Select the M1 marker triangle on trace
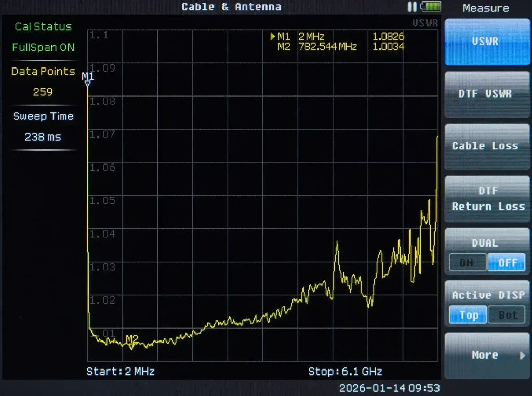532x396 pixels. point(88,83)
